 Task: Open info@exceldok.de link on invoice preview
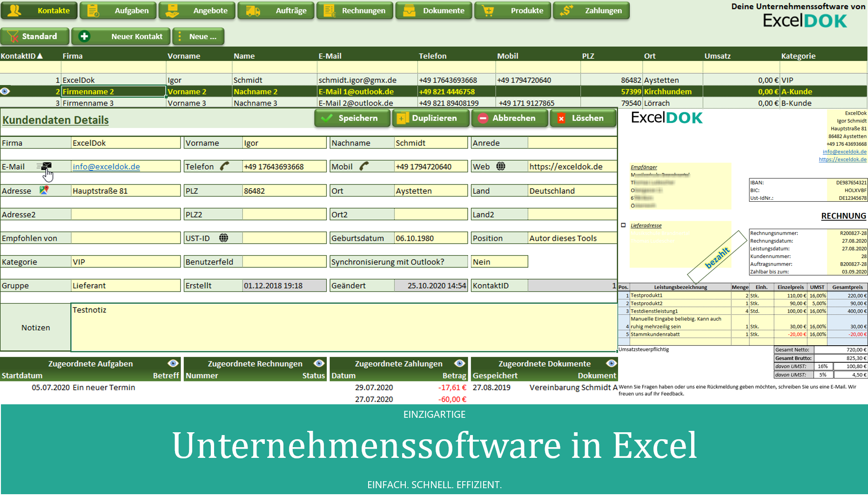click(x=844, y=152)
